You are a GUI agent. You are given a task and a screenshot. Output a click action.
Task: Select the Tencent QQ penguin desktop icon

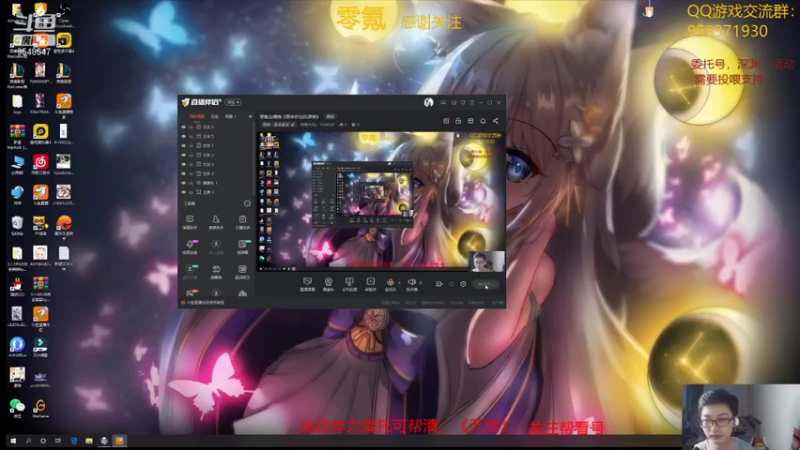point(17,287)
